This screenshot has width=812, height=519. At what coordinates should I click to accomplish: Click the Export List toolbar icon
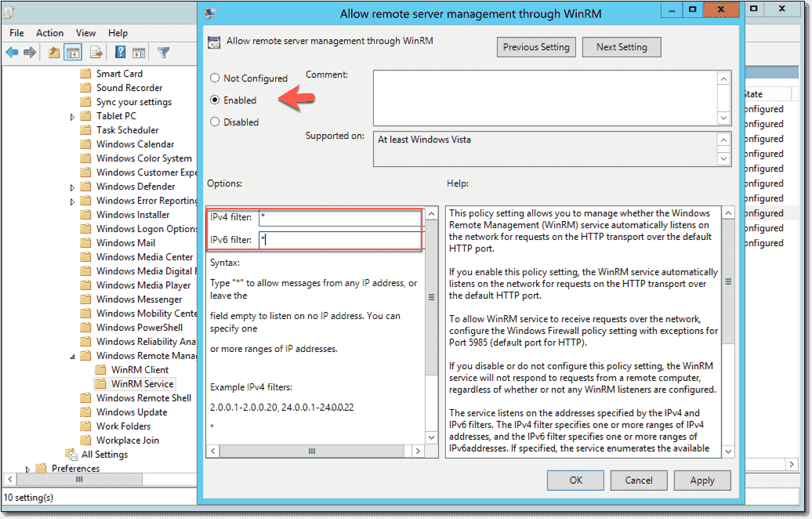click(x=96, y=52)
